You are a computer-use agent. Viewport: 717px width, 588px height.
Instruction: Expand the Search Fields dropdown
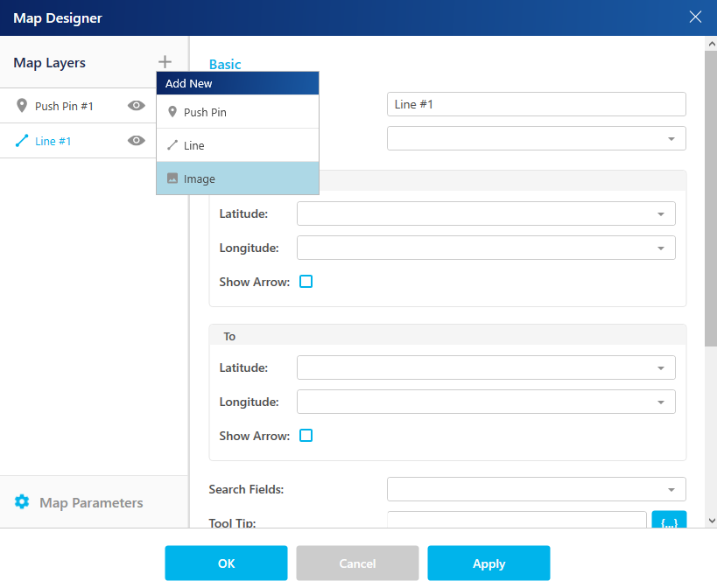[x=537, y=489]
